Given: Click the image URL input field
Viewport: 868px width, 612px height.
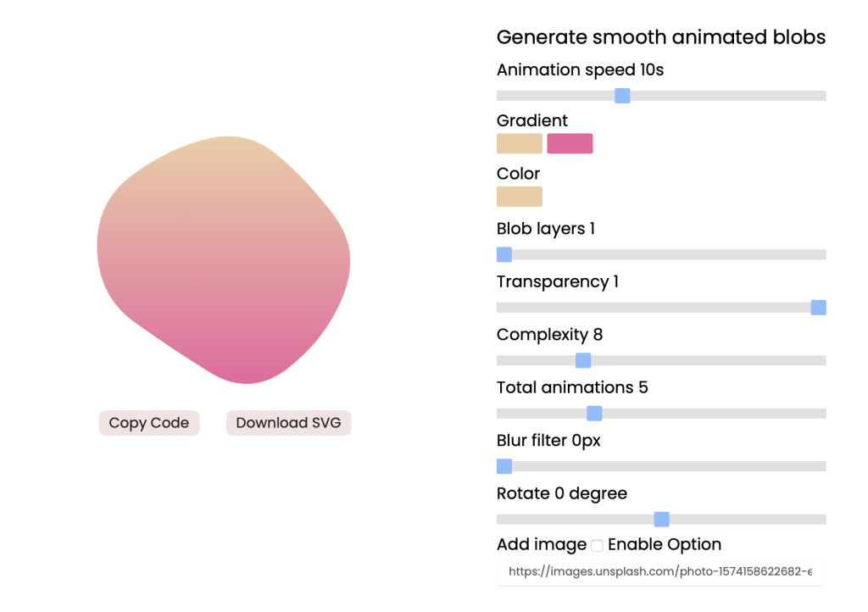Looking at the screenshot, I should tap(660, 572).
